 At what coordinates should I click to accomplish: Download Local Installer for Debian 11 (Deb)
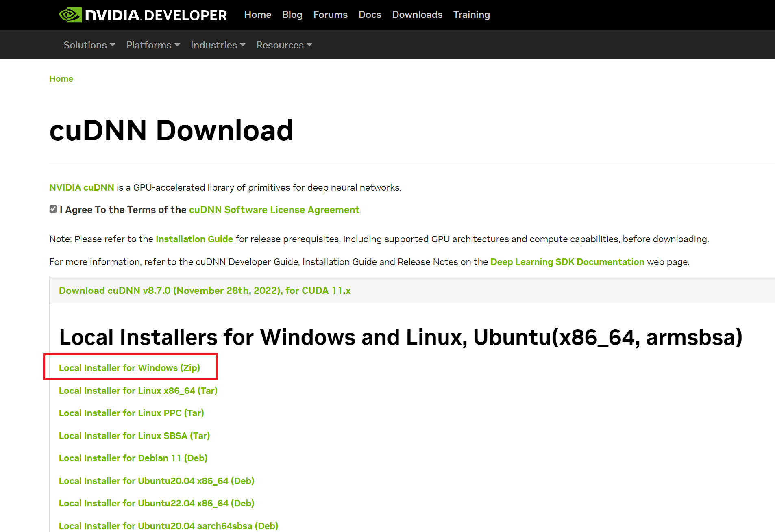point(133,458)
